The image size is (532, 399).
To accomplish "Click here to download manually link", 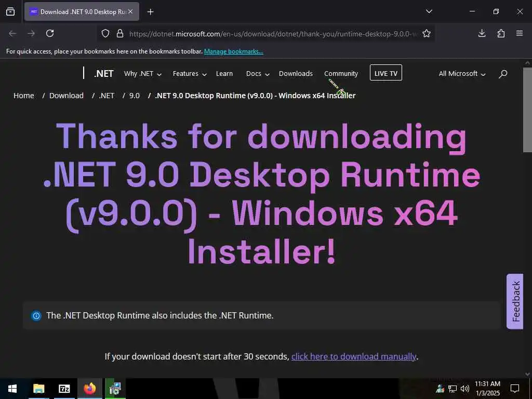I will (x=353, y=356).
